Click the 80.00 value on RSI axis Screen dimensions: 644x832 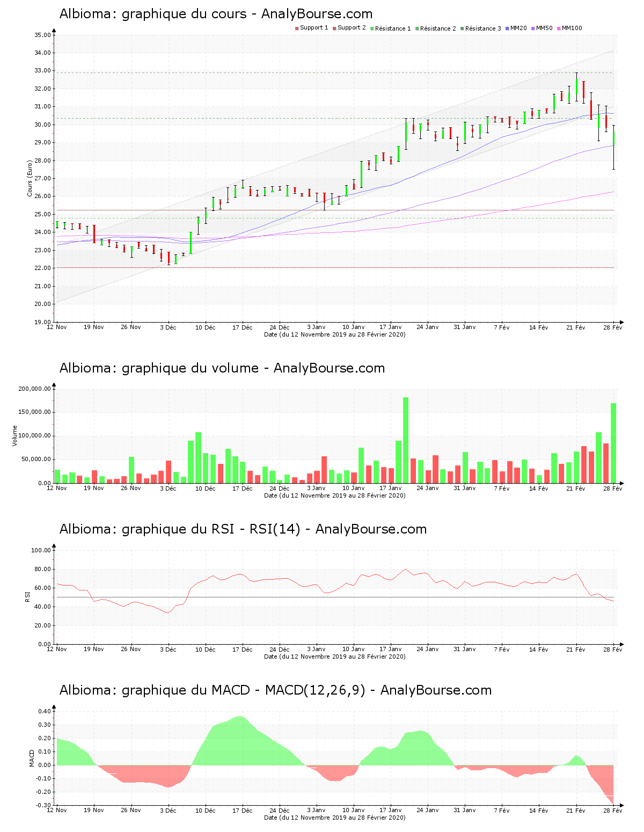tap(42, 569)
